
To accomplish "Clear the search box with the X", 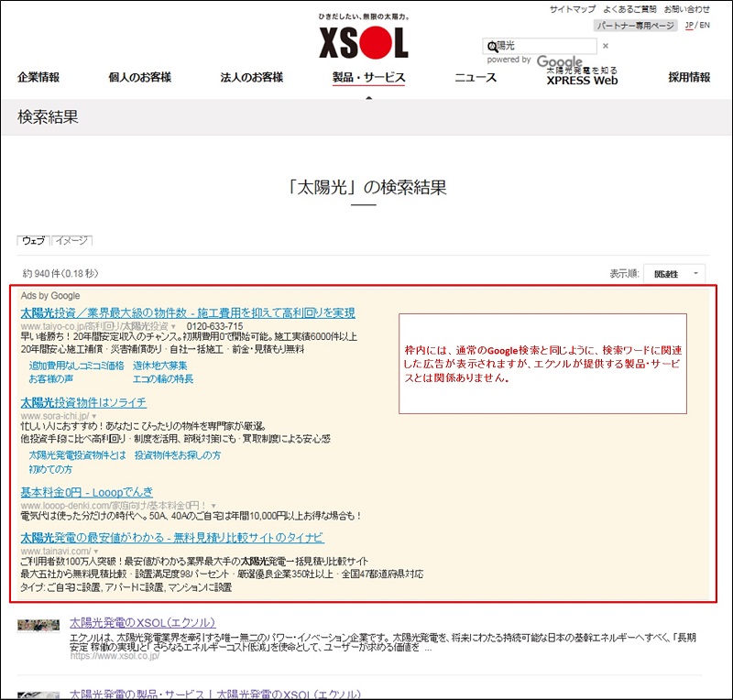I will [606, 46].
